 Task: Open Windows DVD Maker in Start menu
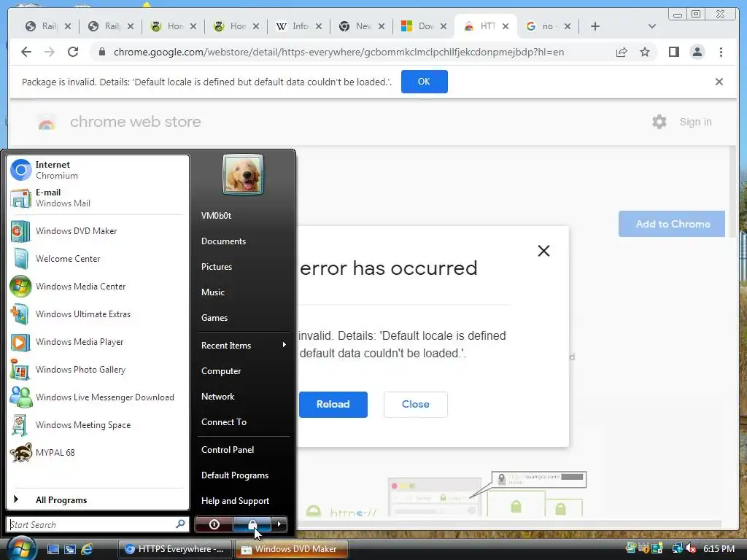(98, 231)
